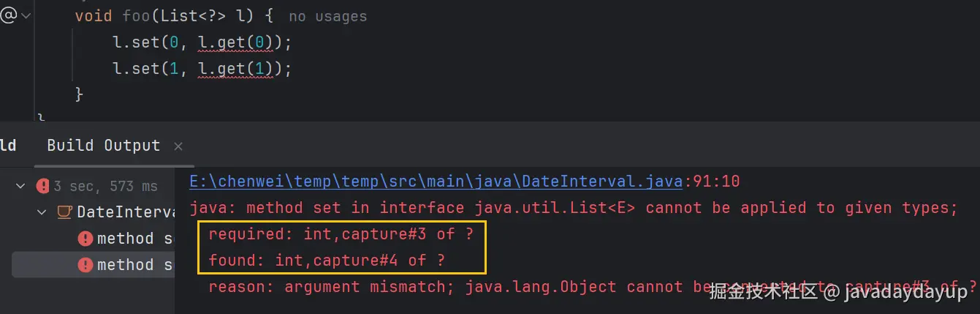Switch to the Build Output tab

tap(103, 145)
